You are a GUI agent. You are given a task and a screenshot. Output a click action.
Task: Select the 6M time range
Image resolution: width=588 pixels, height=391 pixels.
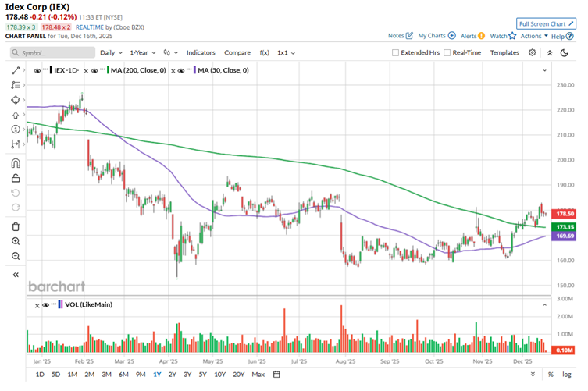coord(123,375)
